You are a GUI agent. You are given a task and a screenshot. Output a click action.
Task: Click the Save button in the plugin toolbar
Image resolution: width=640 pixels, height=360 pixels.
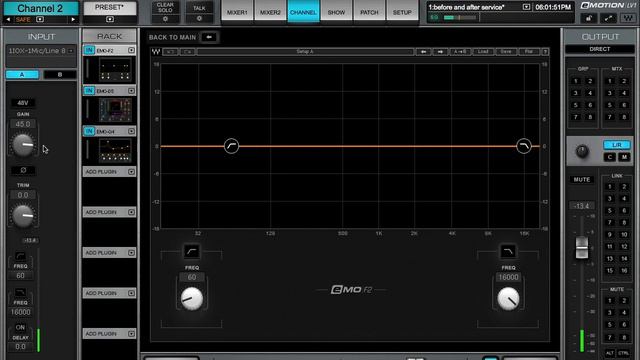506,52
